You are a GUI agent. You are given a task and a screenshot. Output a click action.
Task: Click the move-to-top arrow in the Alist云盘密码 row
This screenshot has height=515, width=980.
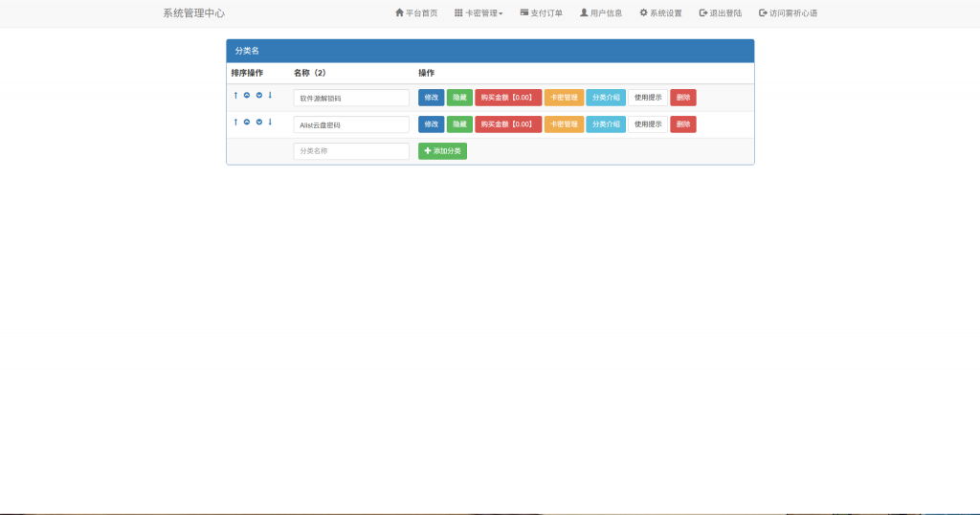[235, 122]
